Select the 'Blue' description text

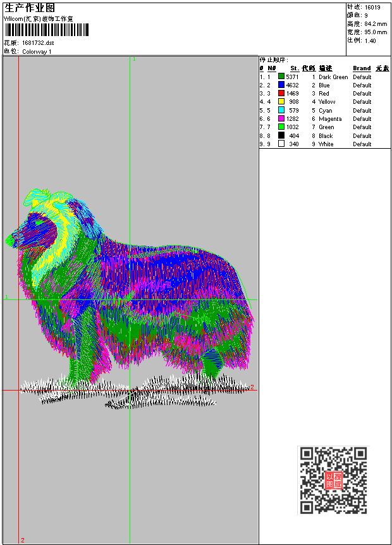click(x=324, y=85)
